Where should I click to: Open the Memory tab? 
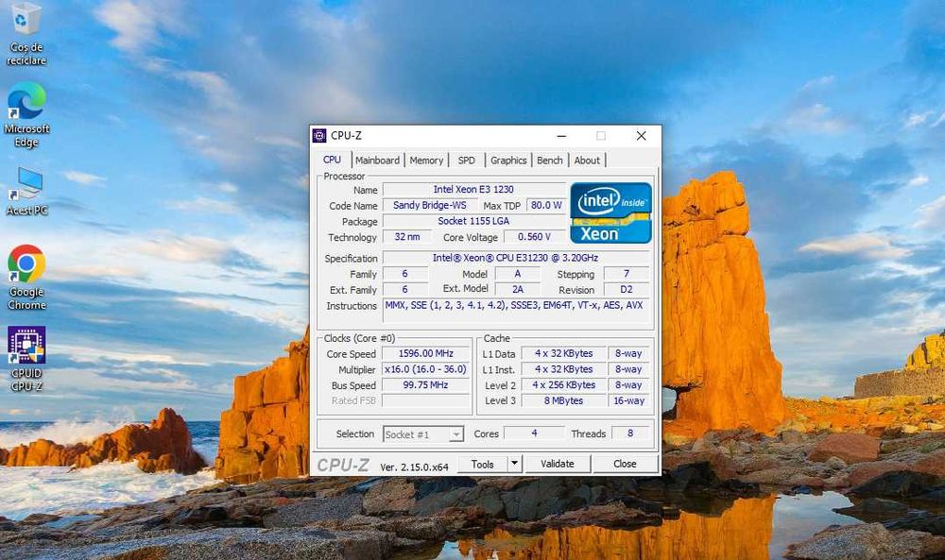click(426, 161)
